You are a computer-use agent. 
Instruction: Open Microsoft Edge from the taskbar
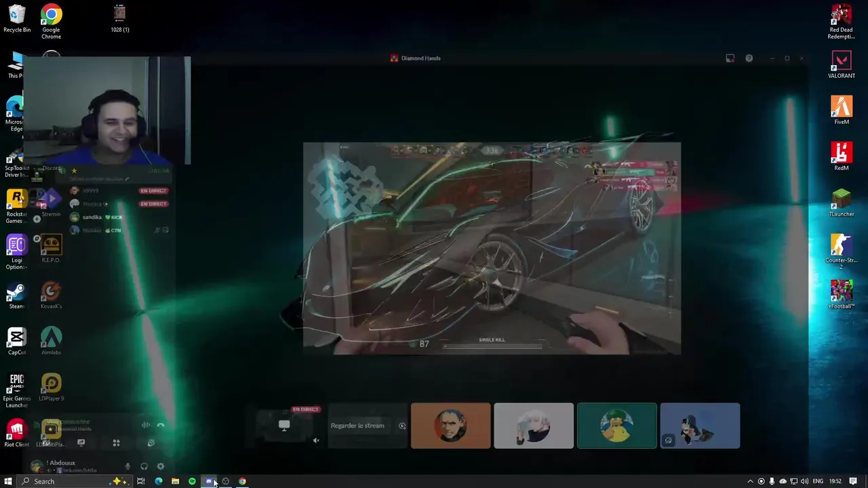158,481
